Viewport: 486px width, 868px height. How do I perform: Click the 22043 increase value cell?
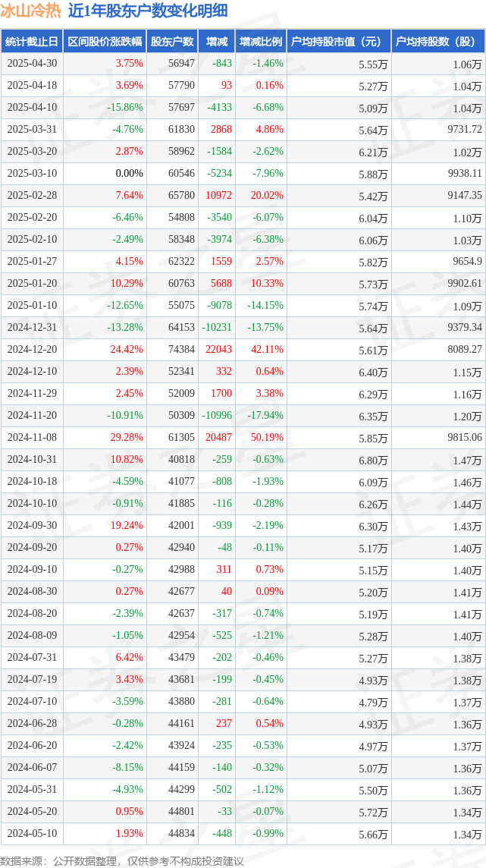pyautogui.click(x=219, y=349)
